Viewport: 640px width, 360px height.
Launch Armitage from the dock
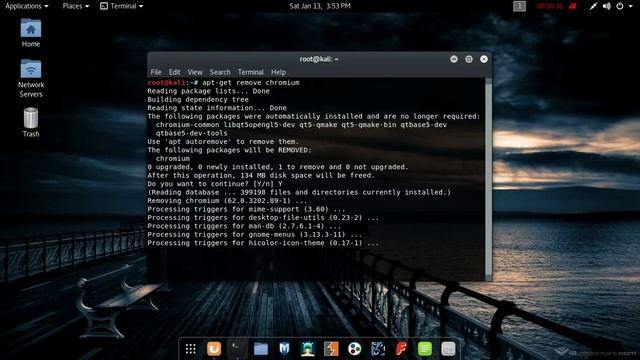tap(307, 349)
